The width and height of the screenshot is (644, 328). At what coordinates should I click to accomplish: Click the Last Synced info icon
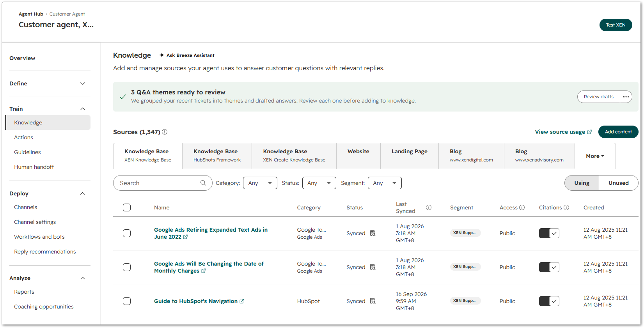click(429, 207)
